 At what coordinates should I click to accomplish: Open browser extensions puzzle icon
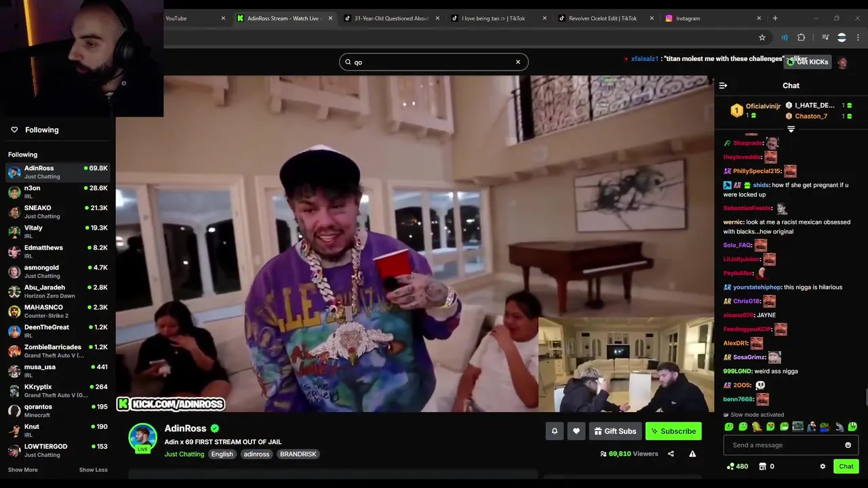point(802,37)
